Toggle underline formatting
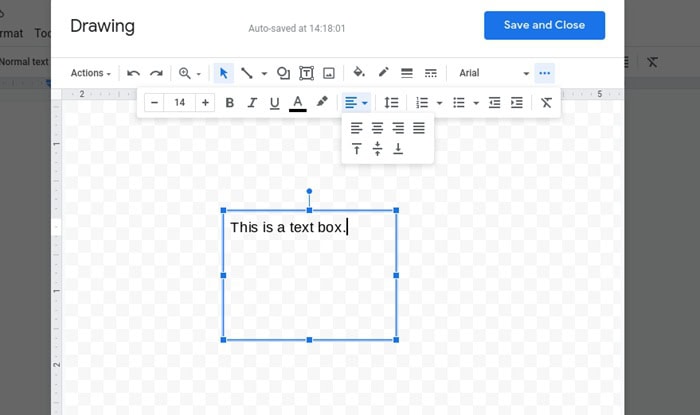This screenshot has width=700, height=415. pos(275,103)
